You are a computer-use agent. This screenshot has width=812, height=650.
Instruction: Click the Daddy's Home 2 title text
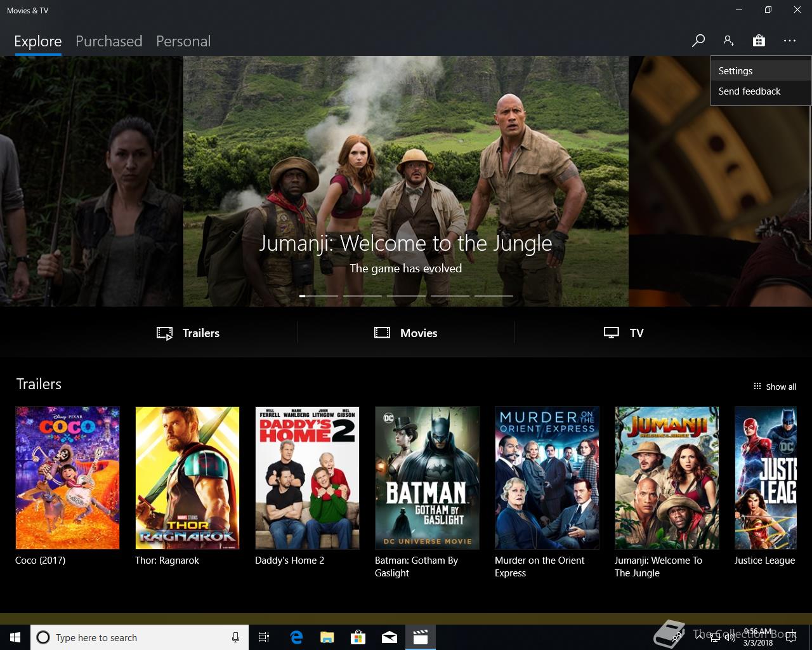pyautogui.click(x=289, y=560)
